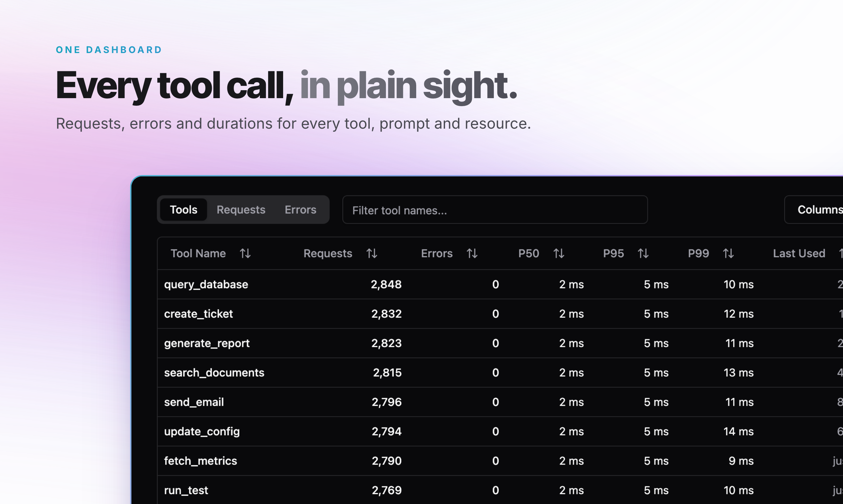Click the 2,815 requests value

(x=387, y=373)
